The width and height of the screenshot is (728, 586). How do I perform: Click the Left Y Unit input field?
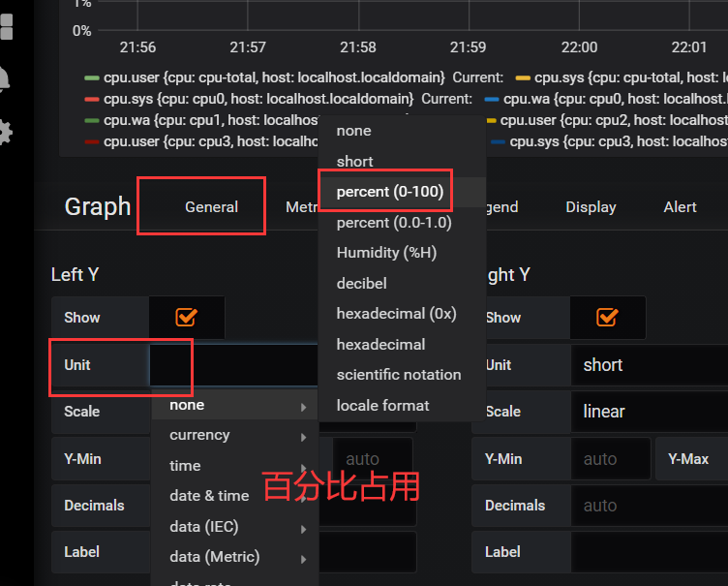[232, 365]
